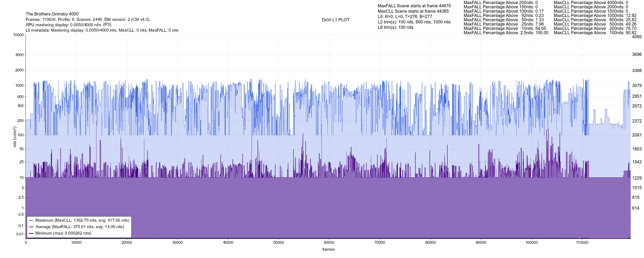Image resolution: width=644 pixels, height=258 pixels.
Task: Click the 'RPU mastering display' info line
Action: (x=68, y=25)
